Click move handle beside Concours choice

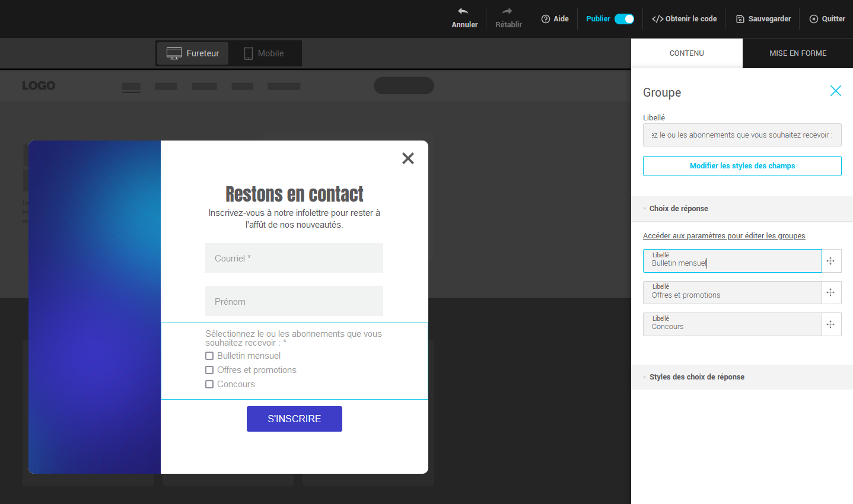click(830, 324)
